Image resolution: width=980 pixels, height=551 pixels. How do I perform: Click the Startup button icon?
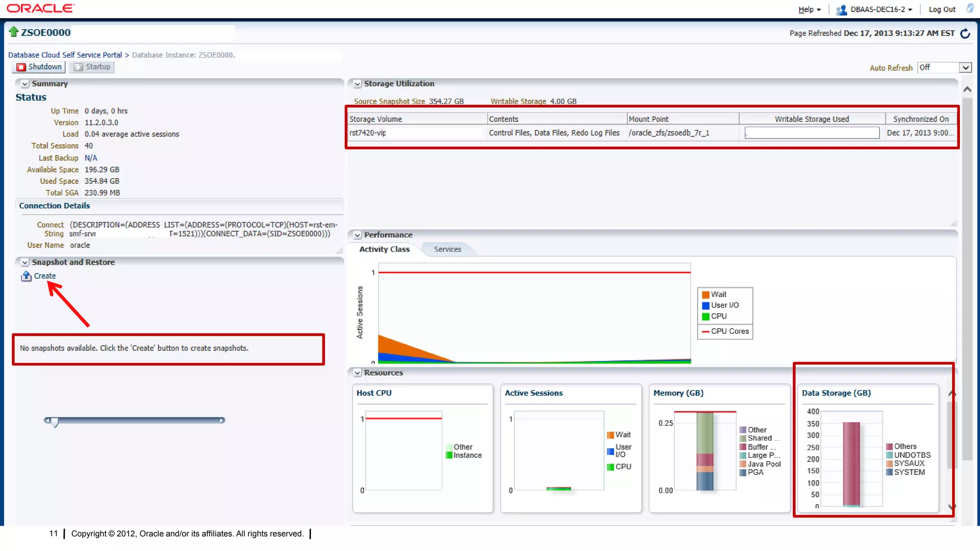point(78,67)
